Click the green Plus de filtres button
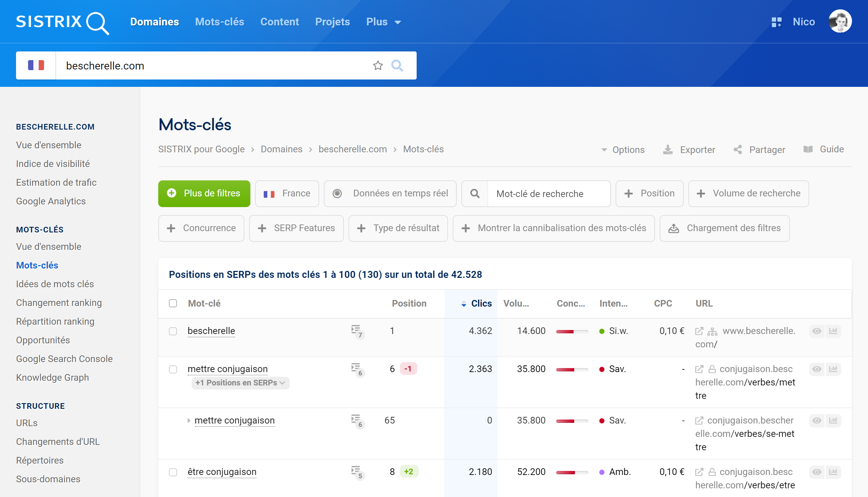Screen dimensions: 868x497 click(x=204, y=193)
